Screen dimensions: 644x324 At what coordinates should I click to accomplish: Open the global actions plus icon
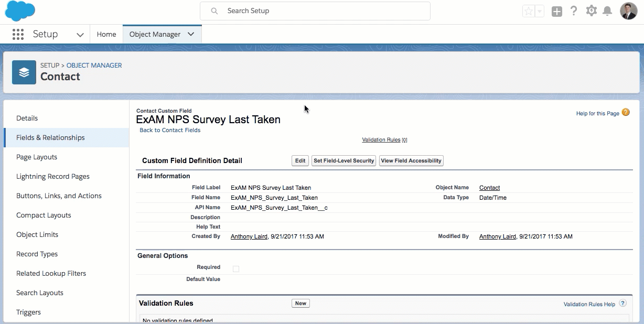tap(557, 11)
